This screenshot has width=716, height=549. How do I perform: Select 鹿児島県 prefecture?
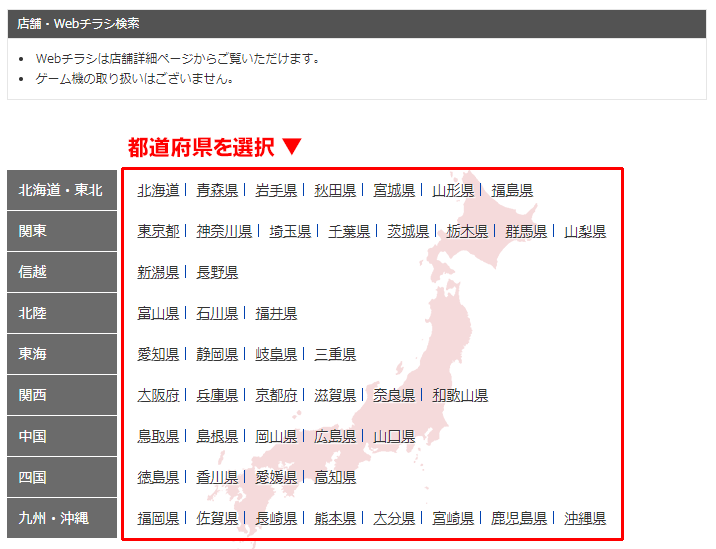point(519,519)
